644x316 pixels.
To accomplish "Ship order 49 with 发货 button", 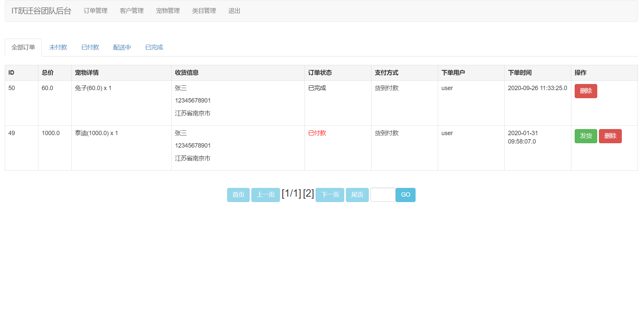I will pyautogui.click(x=586, y=136).
